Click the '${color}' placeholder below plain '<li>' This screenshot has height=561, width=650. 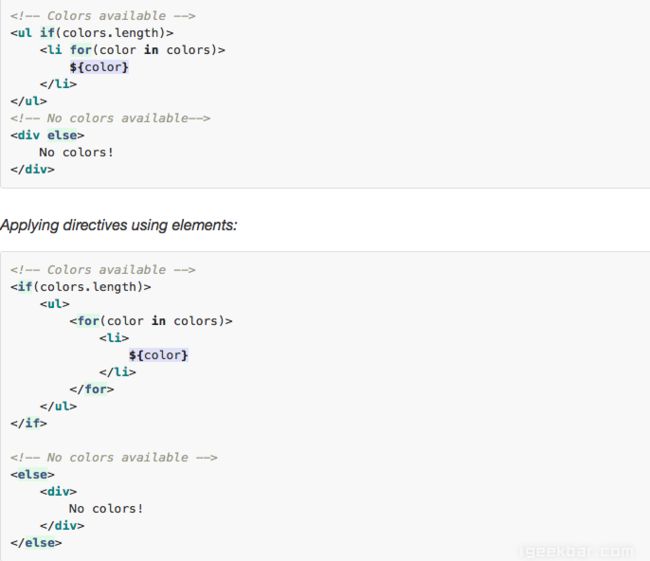158,355
